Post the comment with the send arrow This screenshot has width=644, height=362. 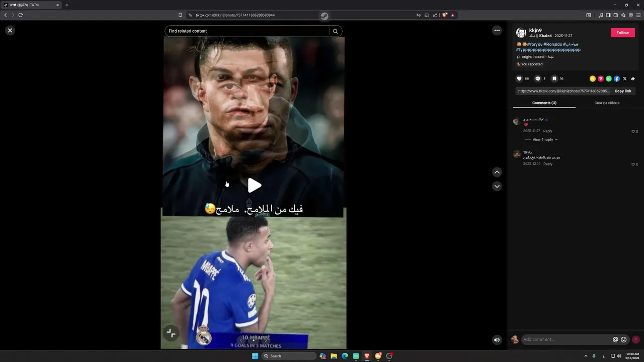636,339
